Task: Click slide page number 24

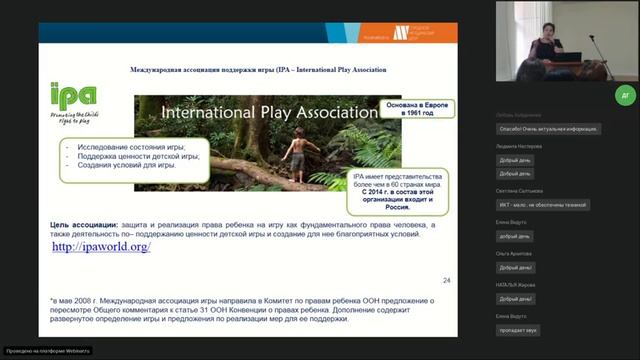Action: pyautogui.click(x=447, y=280)
